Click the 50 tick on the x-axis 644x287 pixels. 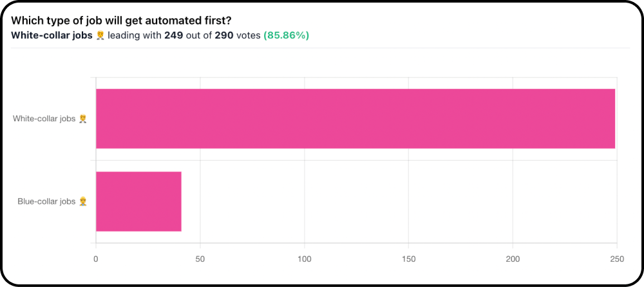point(200,259)
